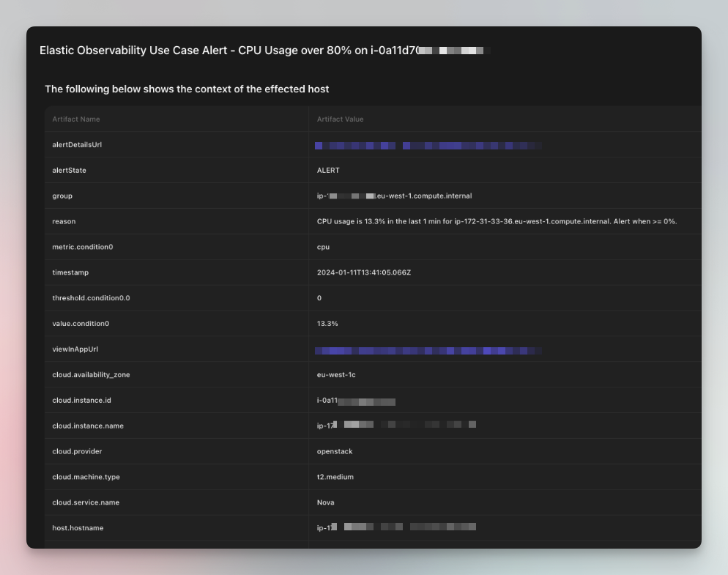
Task: Click the 'CPU usage is 13.3%' reason text
Action: click(x=497, y=221)
